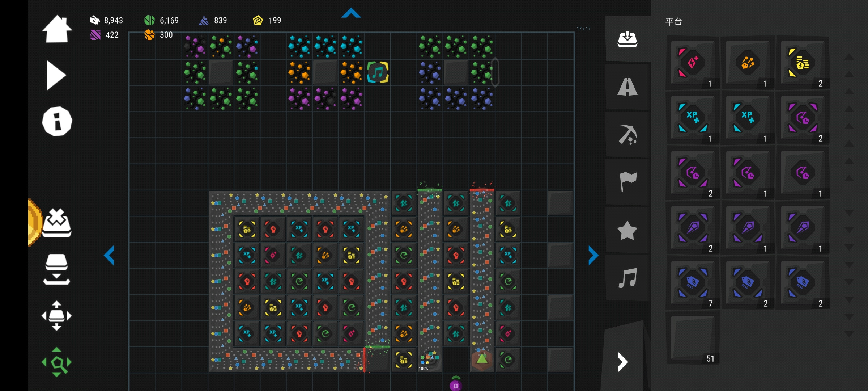Pick the violet pen-nib platform with count 2

point(693,228)
